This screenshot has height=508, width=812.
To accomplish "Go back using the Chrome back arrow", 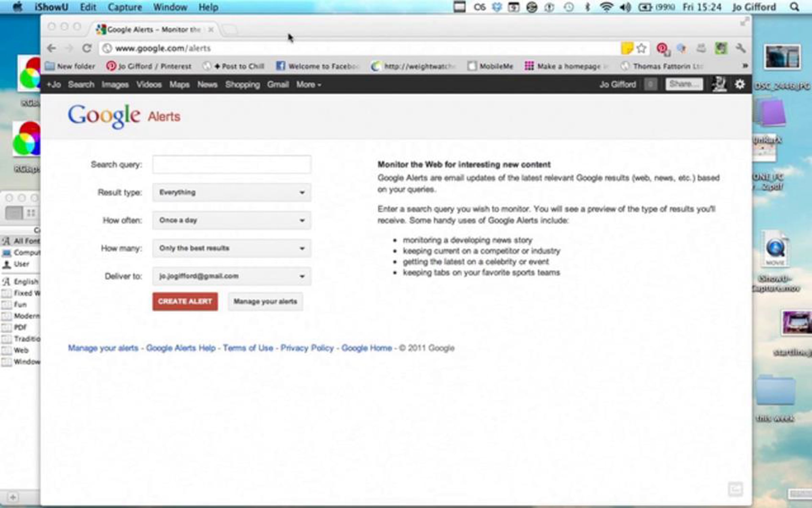I will click(x=51, y=48).
